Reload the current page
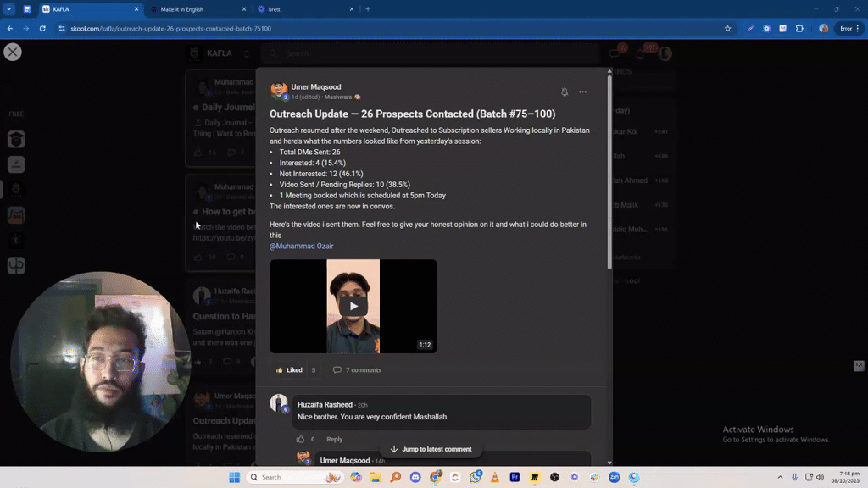The width and height of the screenshot is (868, 488). [x=42, y=28]
